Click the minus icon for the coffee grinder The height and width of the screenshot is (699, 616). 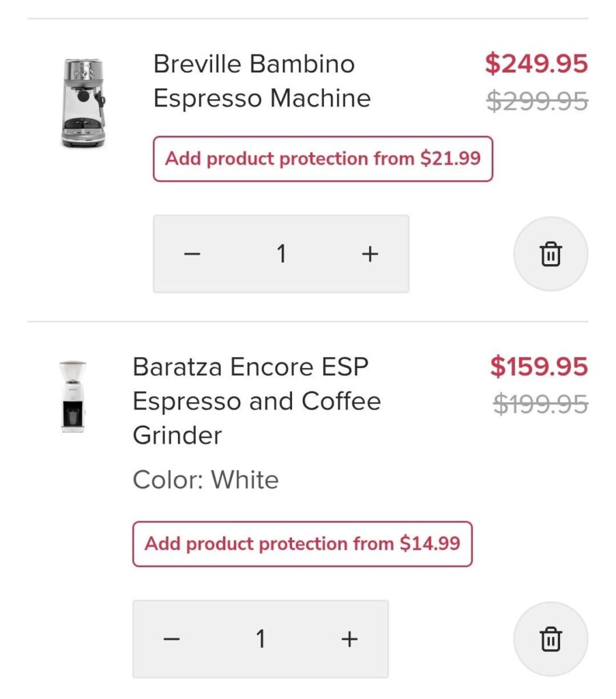[x=171, y=638]
